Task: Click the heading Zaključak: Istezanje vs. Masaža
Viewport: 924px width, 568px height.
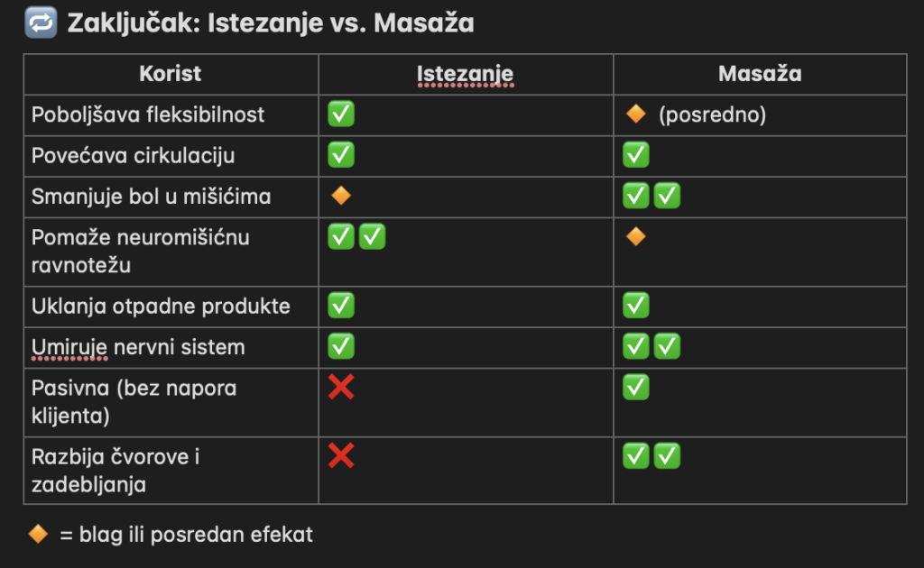Action: click(271, 23)
